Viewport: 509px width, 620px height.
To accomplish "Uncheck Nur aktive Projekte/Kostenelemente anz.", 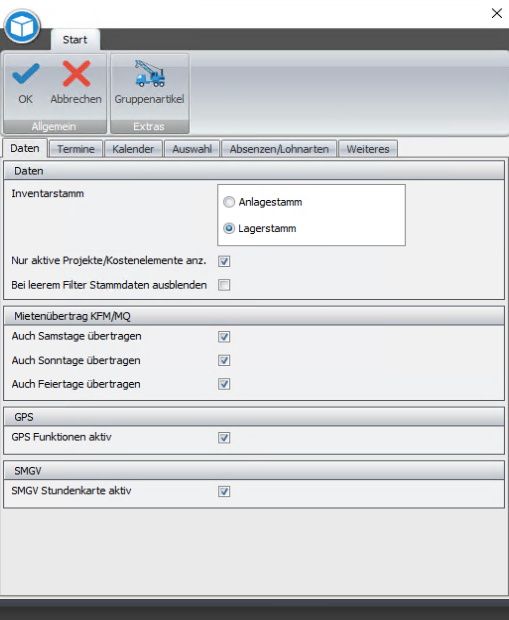I will click(x=224, y=261).
